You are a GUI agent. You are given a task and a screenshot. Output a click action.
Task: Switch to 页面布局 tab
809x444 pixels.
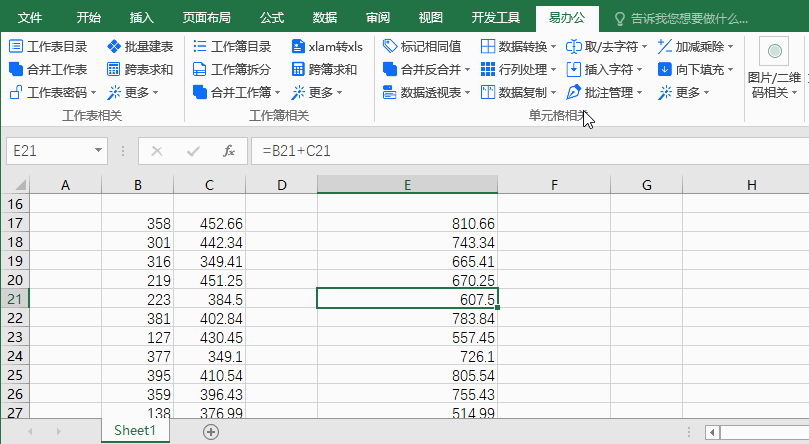tap(206, 18)
